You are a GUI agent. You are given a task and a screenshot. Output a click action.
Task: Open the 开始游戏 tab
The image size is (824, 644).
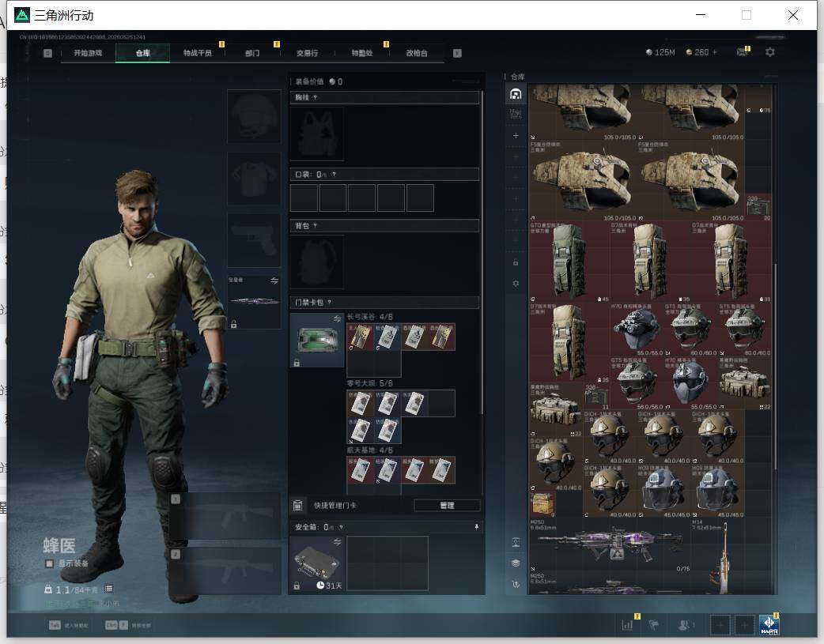pos(88,53)
